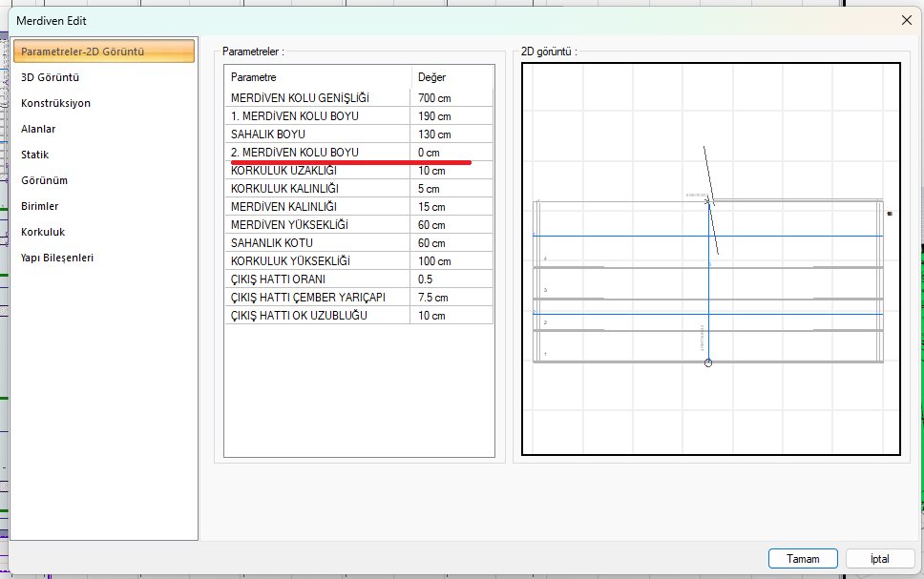Select the 130 cm value cell
Image resolution: width=924 pixels, height=579 pixels.
click(451, 134)
